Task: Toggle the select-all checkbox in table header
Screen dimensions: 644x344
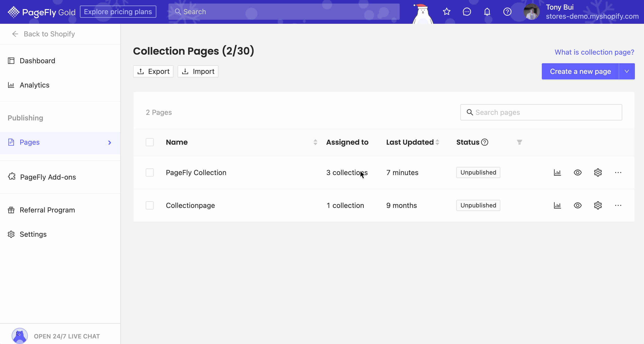Action: click(x=150, y=142)
